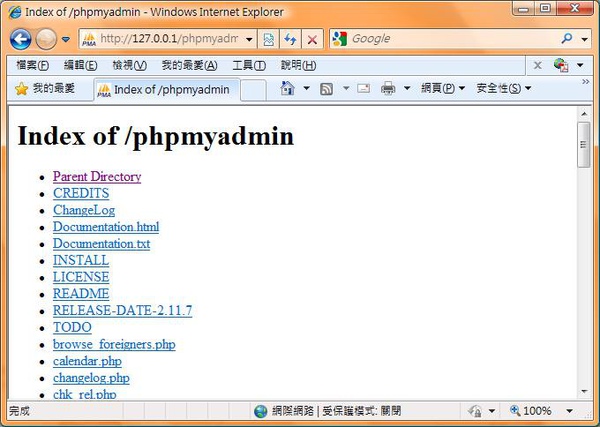This screenshot has height=427, width=600.
Task: Open the Documentation.html link
Action: [x=106, y=227]
